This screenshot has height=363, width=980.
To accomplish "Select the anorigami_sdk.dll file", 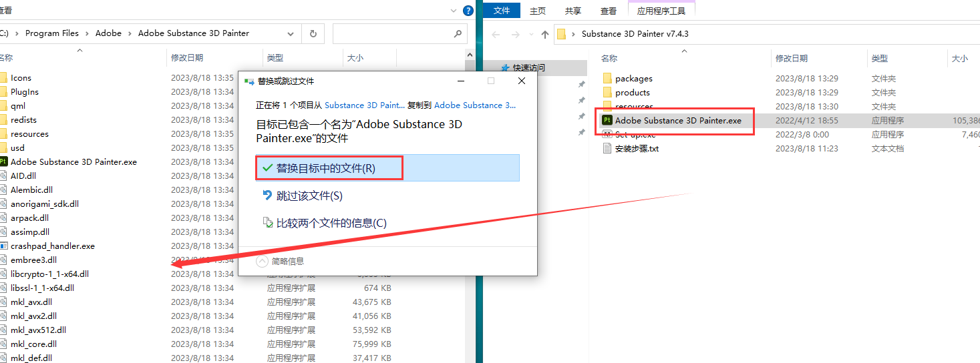I will [x=45, y=204].
